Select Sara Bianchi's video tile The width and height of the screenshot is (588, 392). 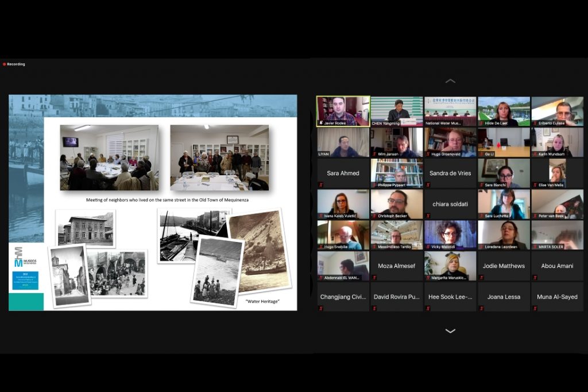pyautogui.click(x=504, y=173)
